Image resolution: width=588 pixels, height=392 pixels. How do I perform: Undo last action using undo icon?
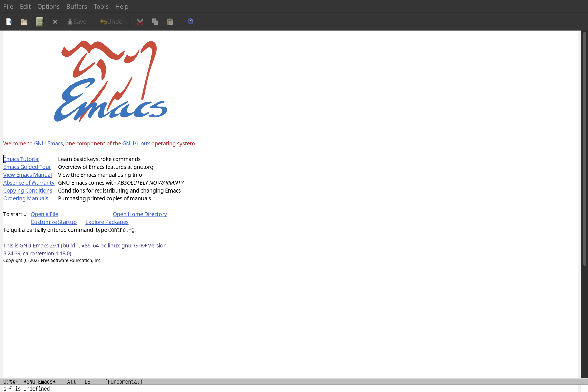(110, 21)
